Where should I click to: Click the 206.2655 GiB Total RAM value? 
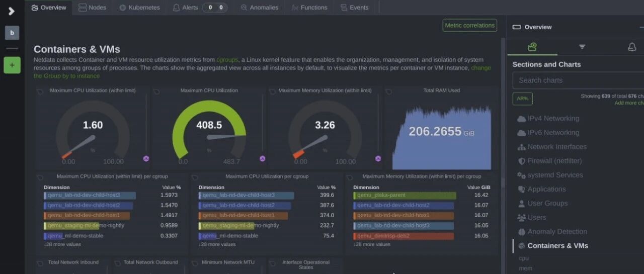tap(441, 132)
